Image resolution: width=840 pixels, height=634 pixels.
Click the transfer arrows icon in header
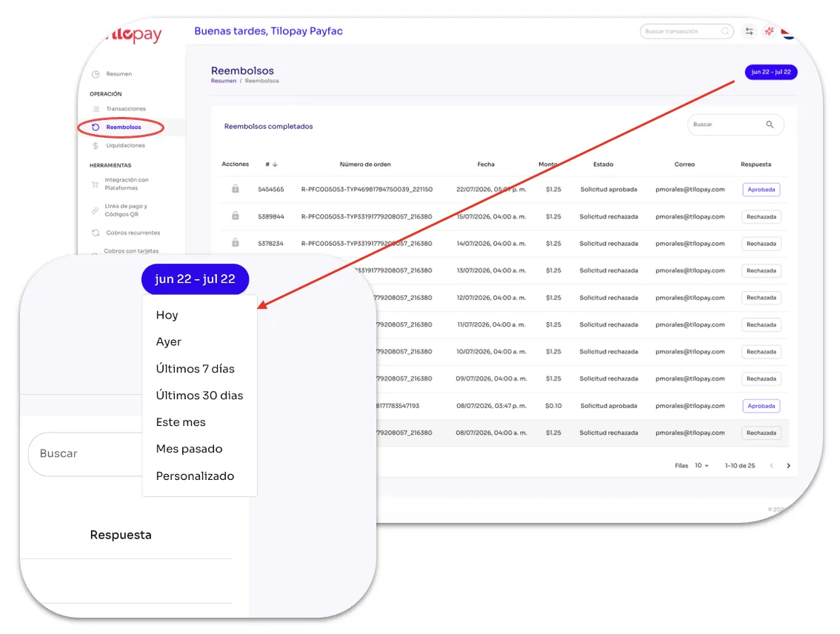pos(749,32)
